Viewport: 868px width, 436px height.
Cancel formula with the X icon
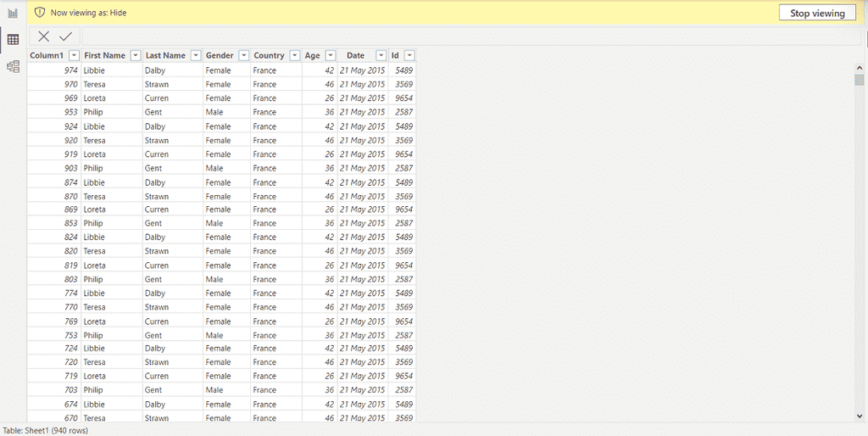(x=44, y=36)
